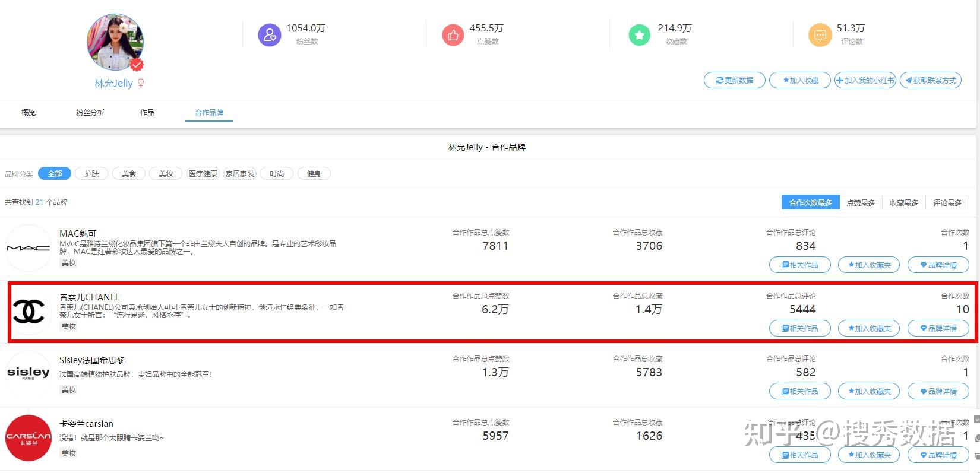Viewport: 980px width, 473px height.
Task: Click the MAC brand logo
Action: tap(29, 248)
